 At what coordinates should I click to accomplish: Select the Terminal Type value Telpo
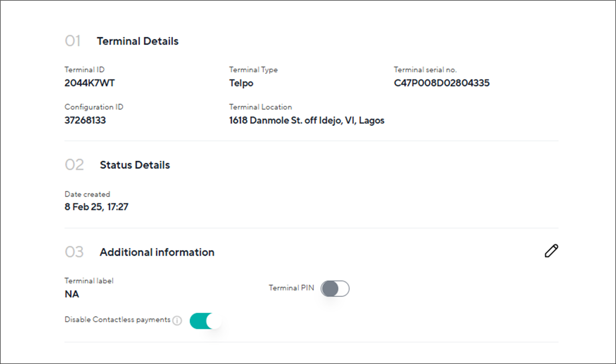241,83
